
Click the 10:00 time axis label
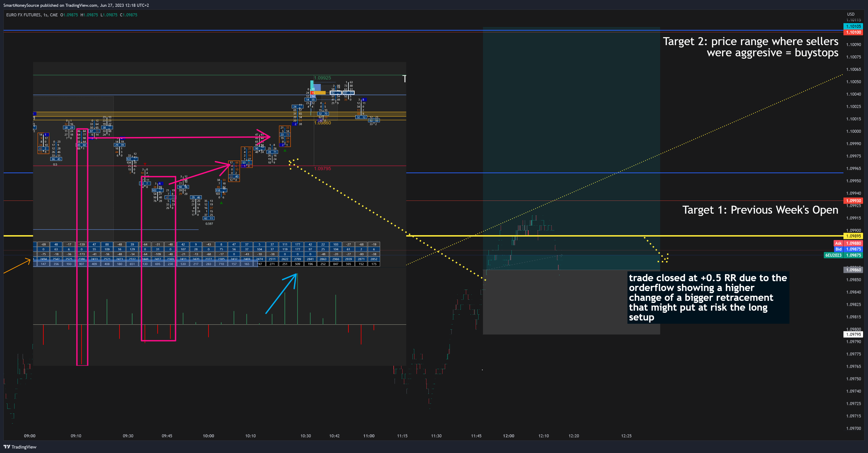tap(208, 436)
